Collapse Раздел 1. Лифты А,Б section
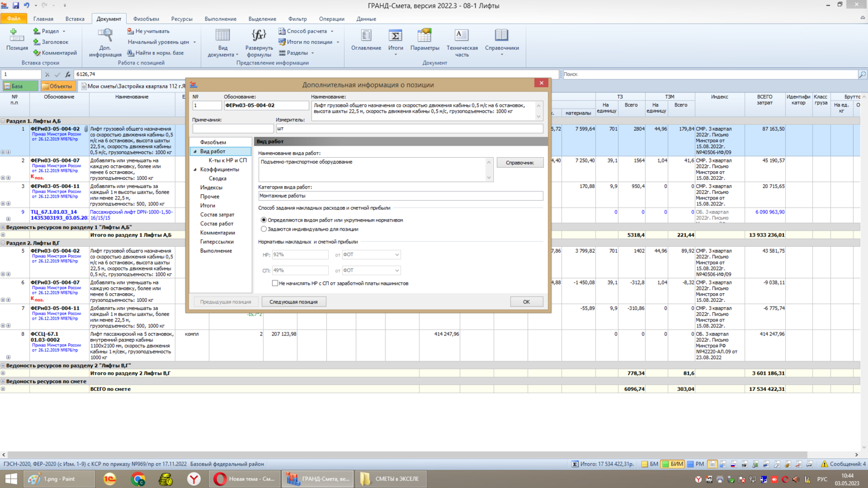 click(x=3, y=121)
